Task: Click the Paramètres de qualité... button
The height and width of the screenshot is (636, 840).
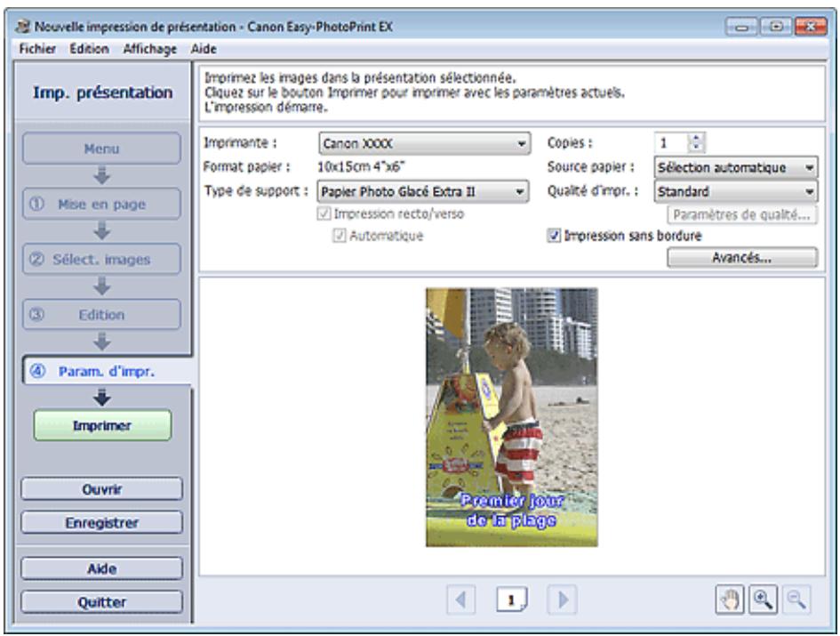Action: (742, 215)
